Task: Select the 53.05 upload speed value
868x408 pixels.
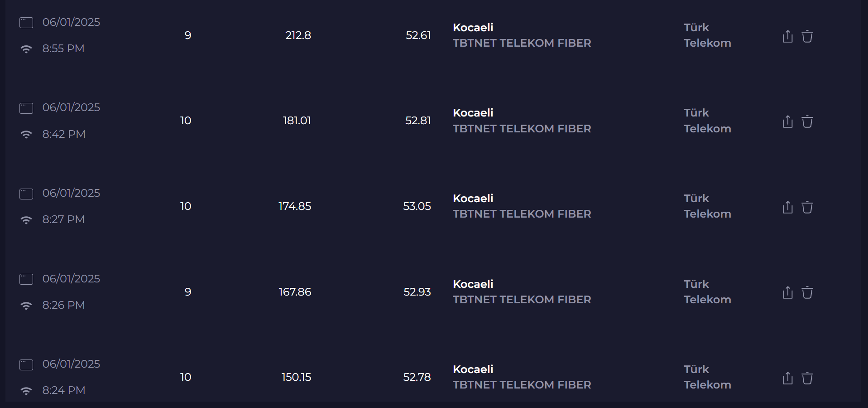Action: click(x=417, y=206)
